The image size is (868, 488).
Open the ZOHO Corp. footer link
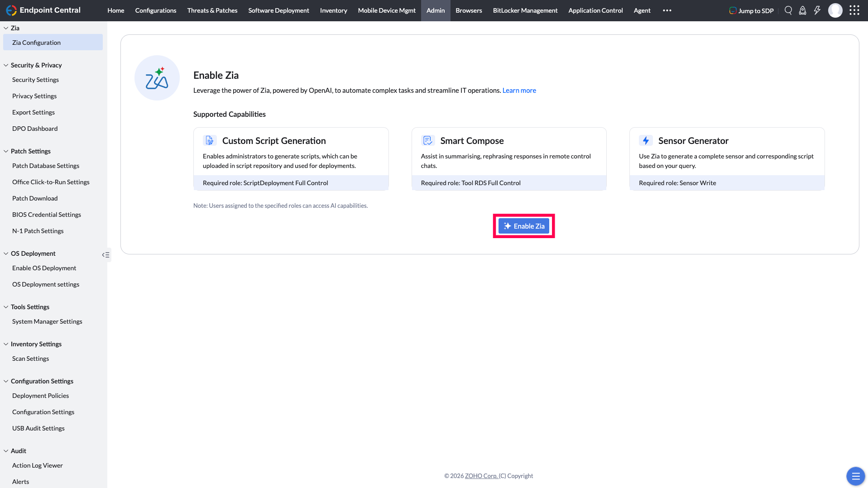(481, 476)
